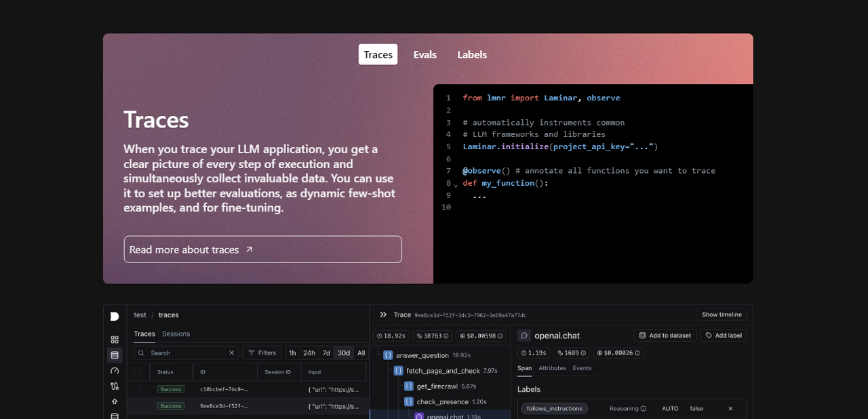Select the All time range
The height and width of the screenshot is (419, 868).
(361, 353)
